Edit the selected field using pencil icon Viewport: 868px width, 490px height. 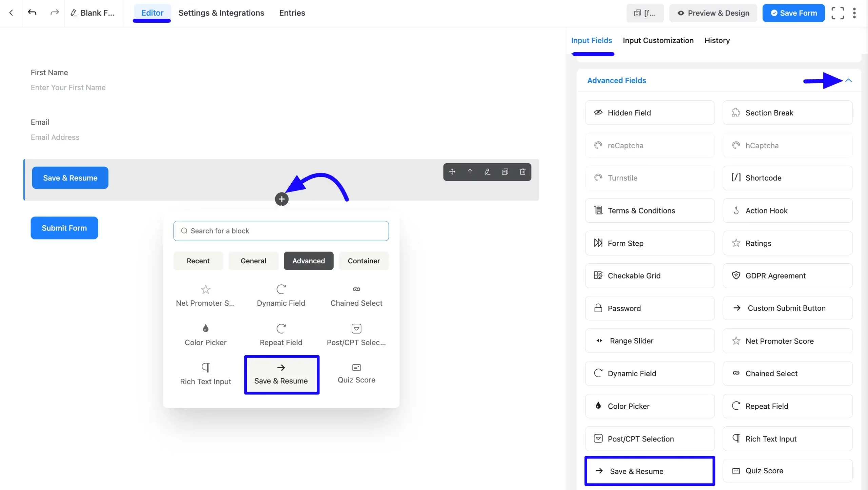coord(487,172)
